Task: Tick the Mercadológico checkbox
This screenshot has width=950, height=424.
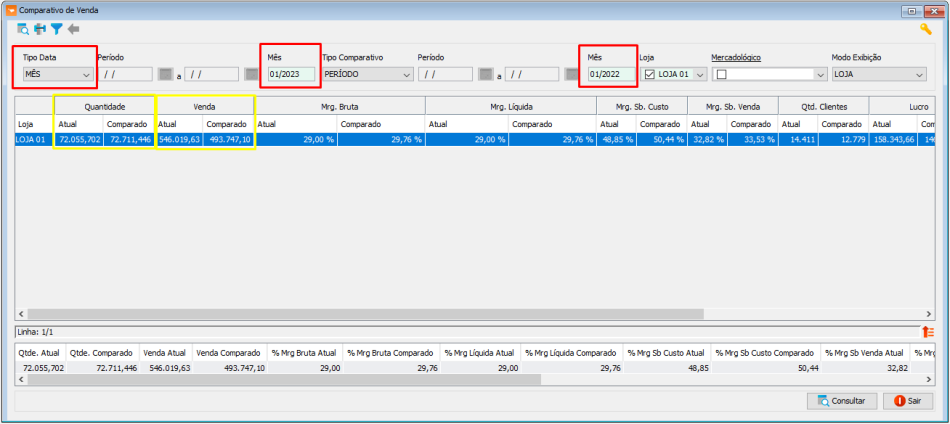Action: 721,74
